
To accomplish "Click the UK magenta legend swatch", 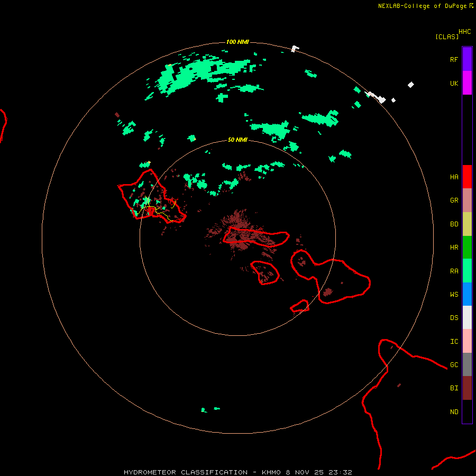I will pos(467,83).
